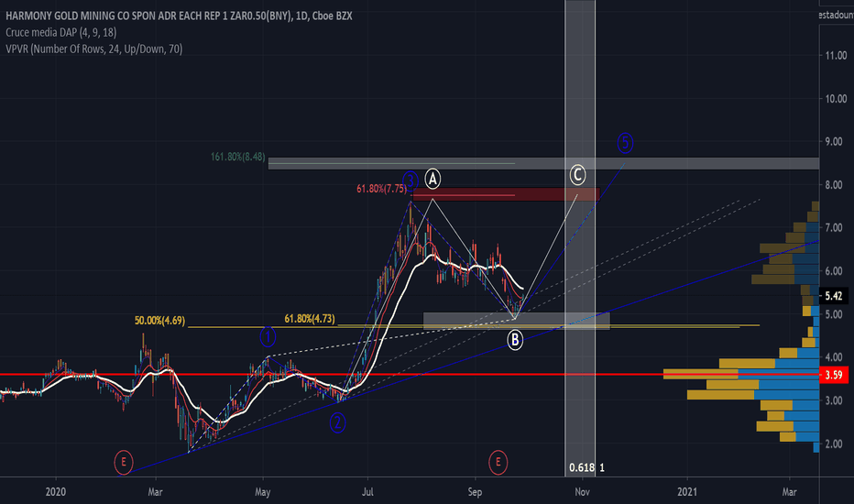Click the Nov time axis label
This screenshot has width=854, height=504.
pos(582,492)
